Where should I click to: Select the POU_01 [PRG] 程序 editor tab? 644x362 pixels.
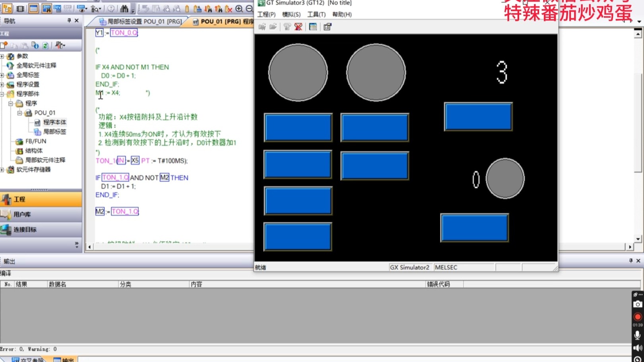click(x=223, y=21)
